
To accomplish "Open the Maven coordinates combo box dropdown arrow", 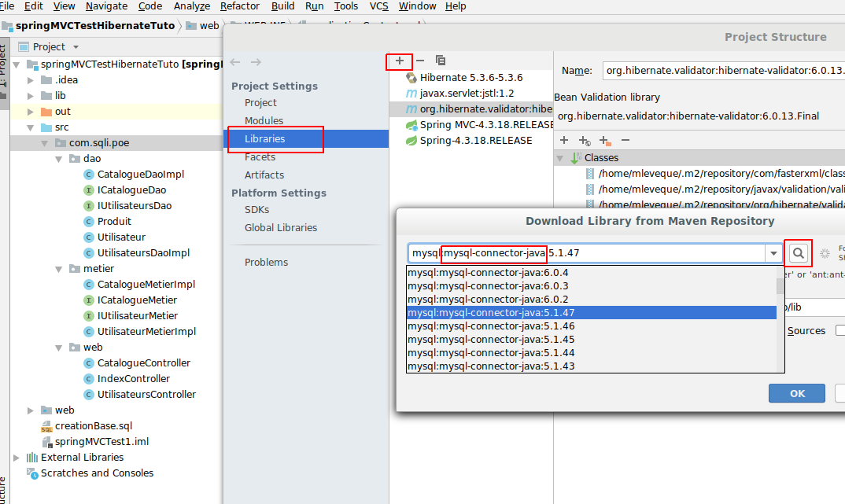I will coord(774,253).
